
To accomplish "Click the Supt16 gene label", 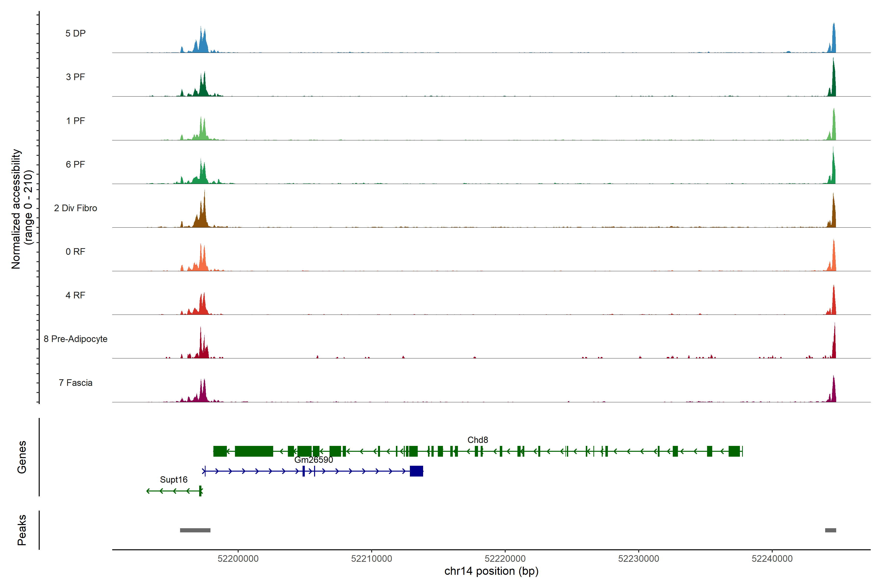I will 174,480.
